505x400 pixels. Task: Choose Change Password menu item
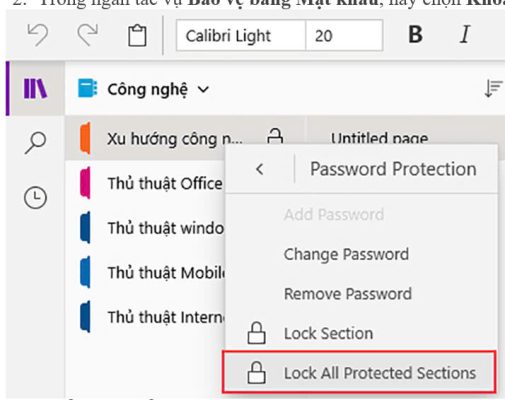[346, 254]
